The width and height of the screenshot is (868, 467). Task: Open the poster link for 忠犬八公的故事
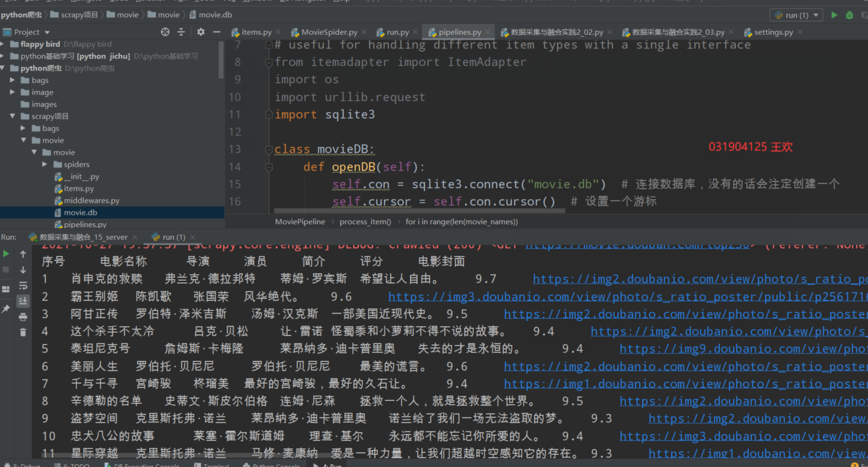pos(744,436)
